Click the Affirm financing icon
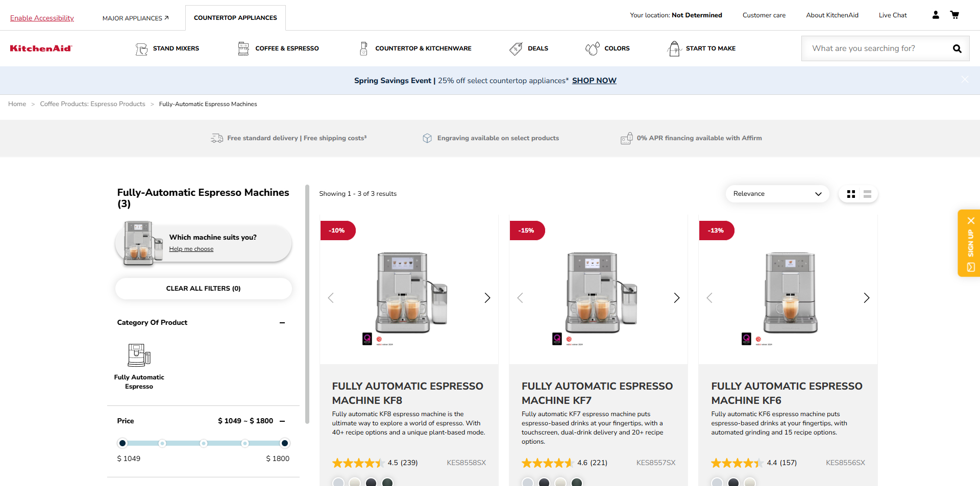Screen dimensions: 980x486 click(x=627, y=138)
